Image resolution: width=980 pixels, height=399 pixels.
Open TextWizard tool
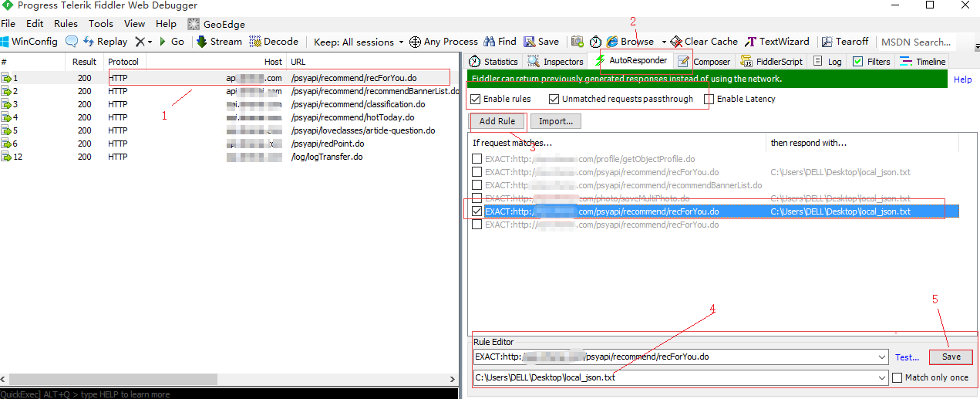tap(777, 42)
